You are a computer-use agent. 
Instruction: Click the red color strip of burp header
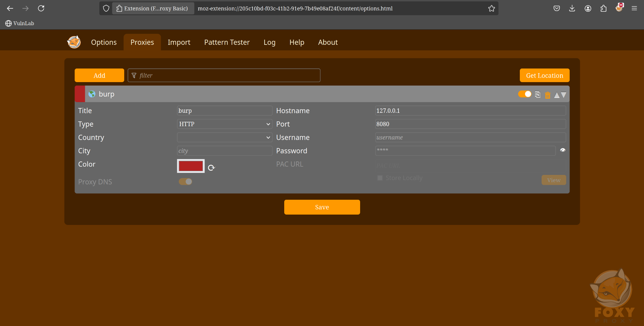tap(80, 94)
